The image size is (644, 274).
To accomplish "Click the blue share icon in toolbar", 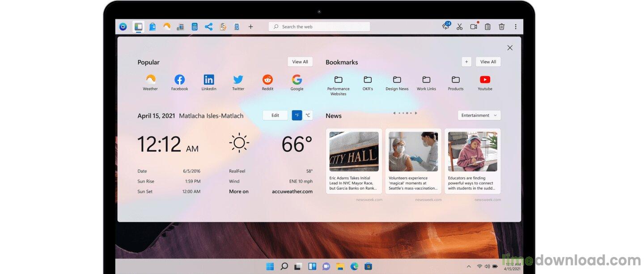I will coord(208,27).
